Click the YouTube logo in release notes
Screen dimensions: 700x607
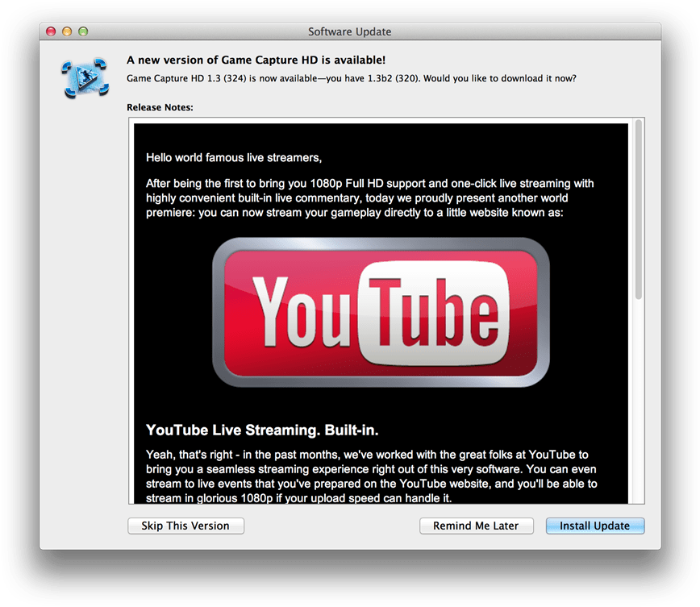pos(381,312)
